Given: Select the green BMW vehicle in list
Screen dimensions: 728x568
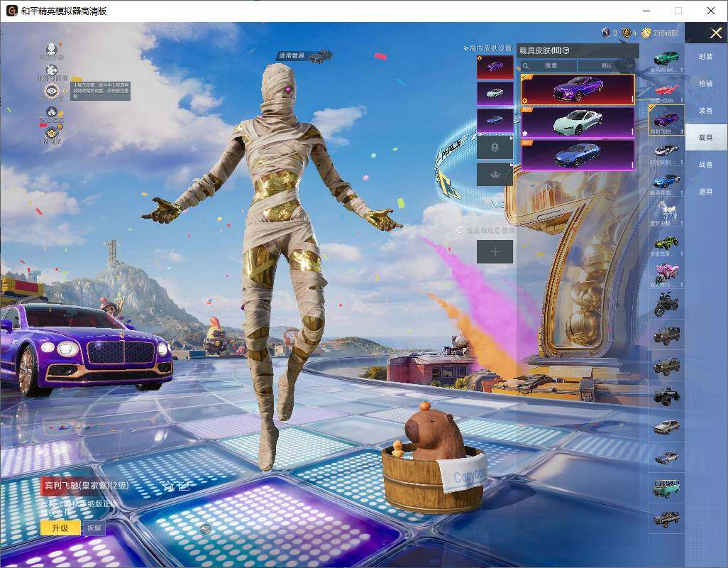Looking at the screenshot, I should pos(667,59).
